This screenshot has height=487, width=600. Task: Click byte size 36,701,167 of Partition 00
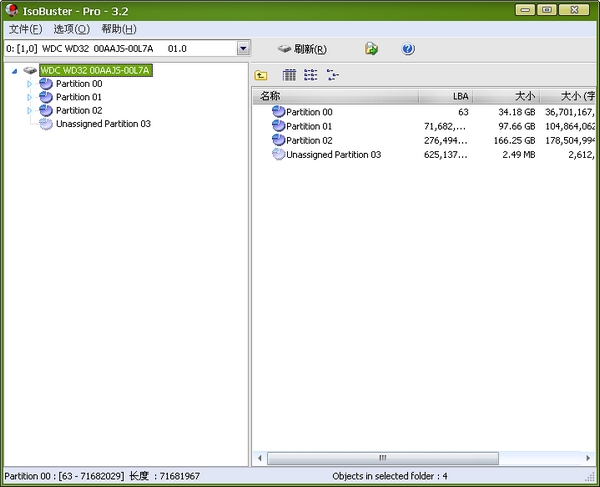click(570, 112)
